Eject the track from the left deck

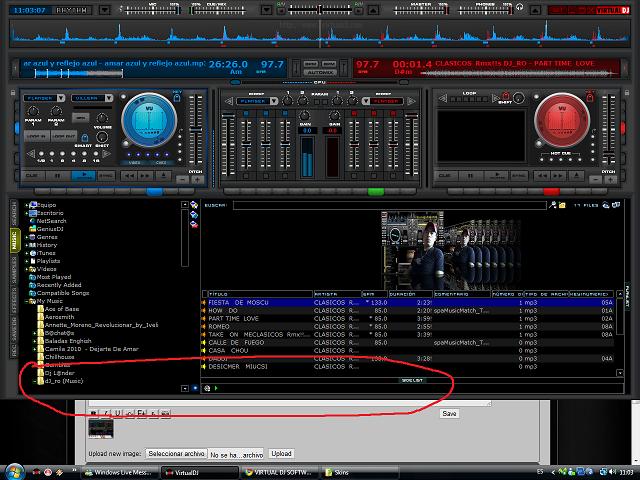(163, 176)
